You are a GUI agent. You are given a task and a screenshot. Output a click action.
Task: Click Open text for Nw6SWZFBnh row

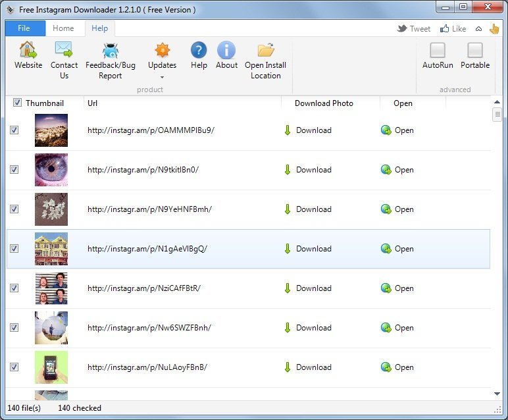[x=404, y=328]
